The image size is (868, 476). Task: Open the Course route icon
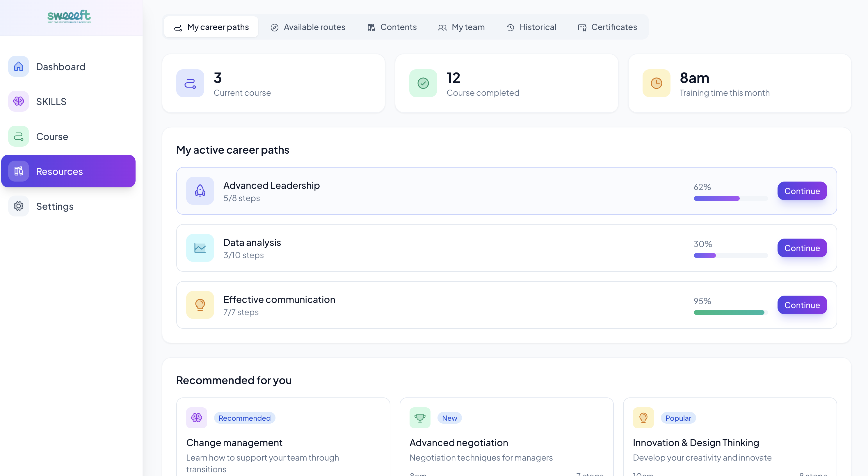pyautogui.click(x=19, y=136)
